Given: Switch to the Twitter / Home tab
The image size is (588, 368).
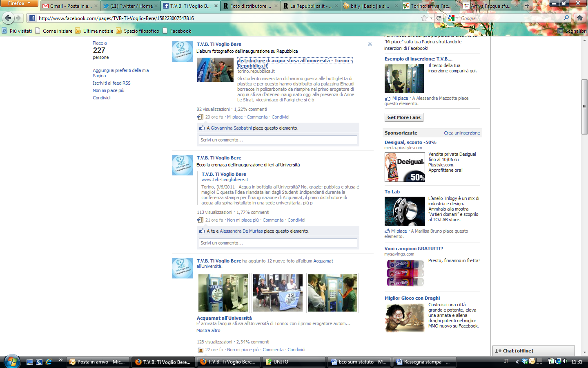Looking at the screenshot, I should tap(128, 6).
